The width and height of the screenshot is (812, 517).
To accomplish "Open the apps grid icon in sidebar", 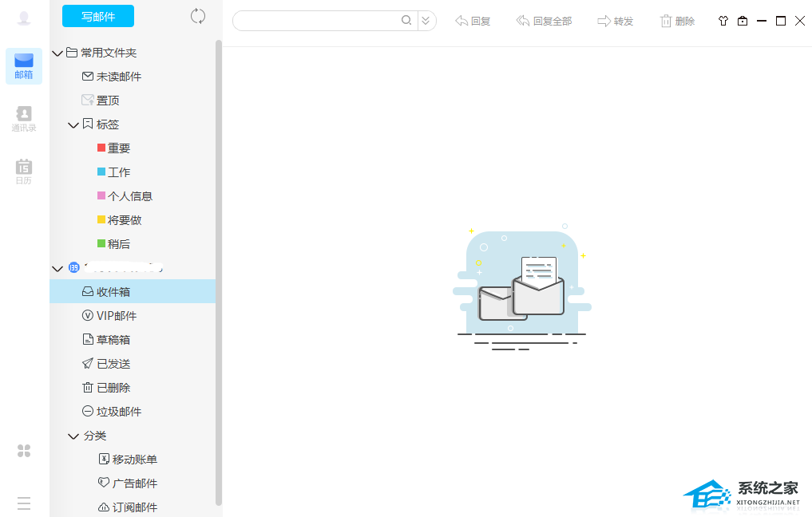I will (x=24, y=451).
